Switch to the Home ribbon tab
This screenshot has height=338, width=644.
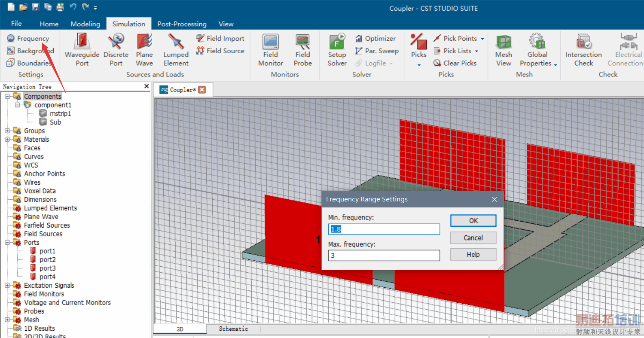tap(49, 24)
